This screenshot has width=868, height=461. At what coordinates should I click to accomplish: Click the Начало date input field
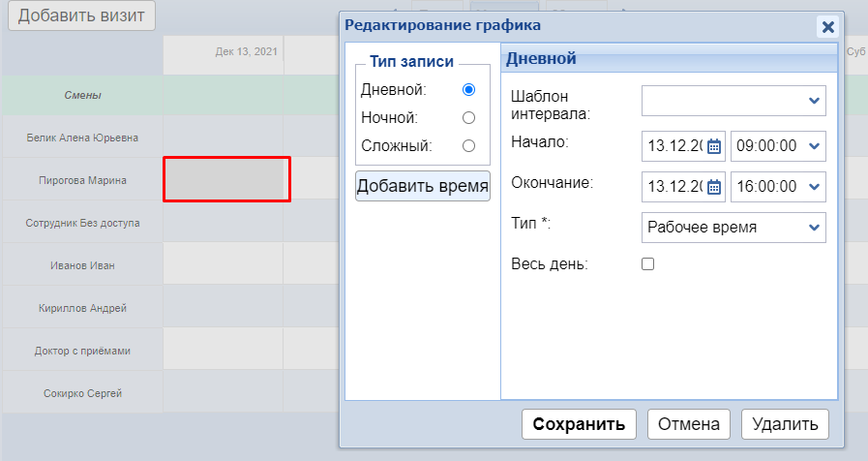[x=673, y=146]
